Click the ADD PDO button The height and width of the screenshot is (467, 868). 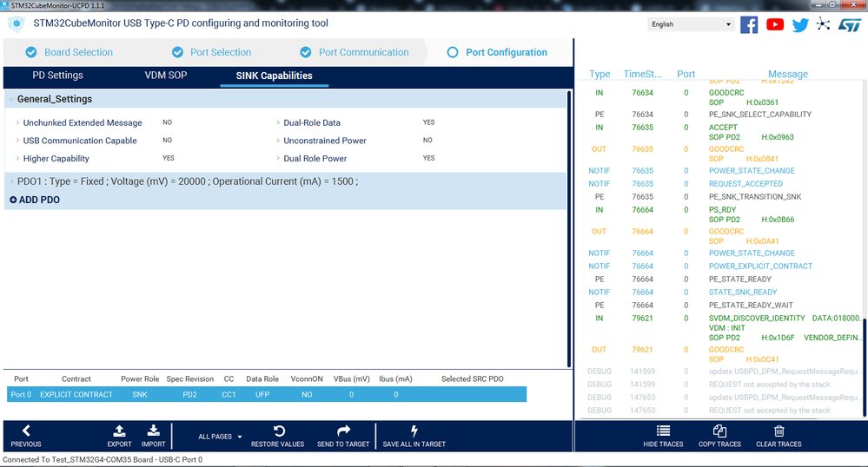tap(35, 200)
